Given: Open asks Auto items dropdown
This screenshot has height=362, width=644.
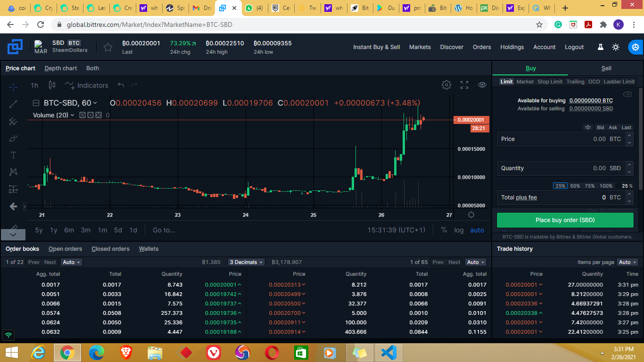Looking at the screenshot, I should 475,262.
